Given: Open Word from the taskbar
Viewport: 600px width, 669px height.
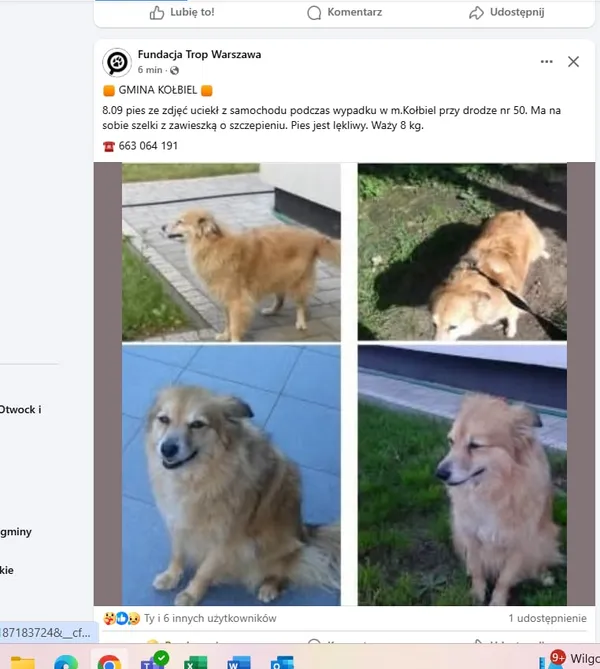Looking at the screenshot, I should (239, 663).
